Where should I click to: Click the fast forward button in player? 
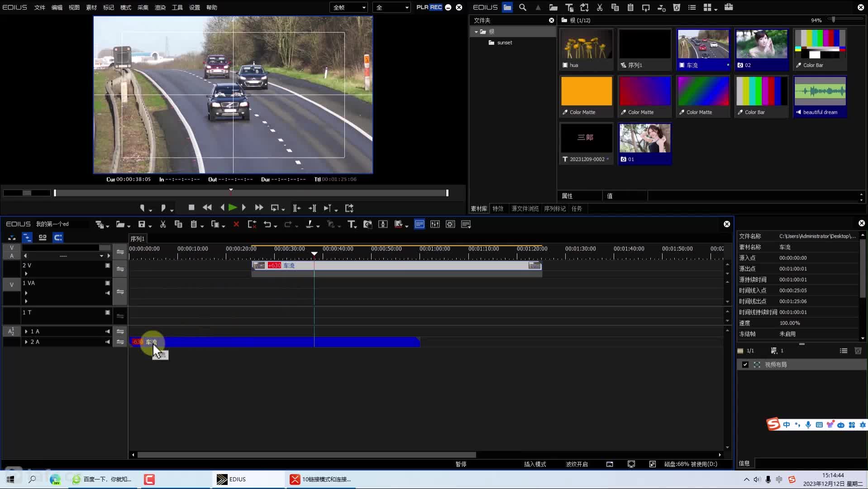(259, 207)
